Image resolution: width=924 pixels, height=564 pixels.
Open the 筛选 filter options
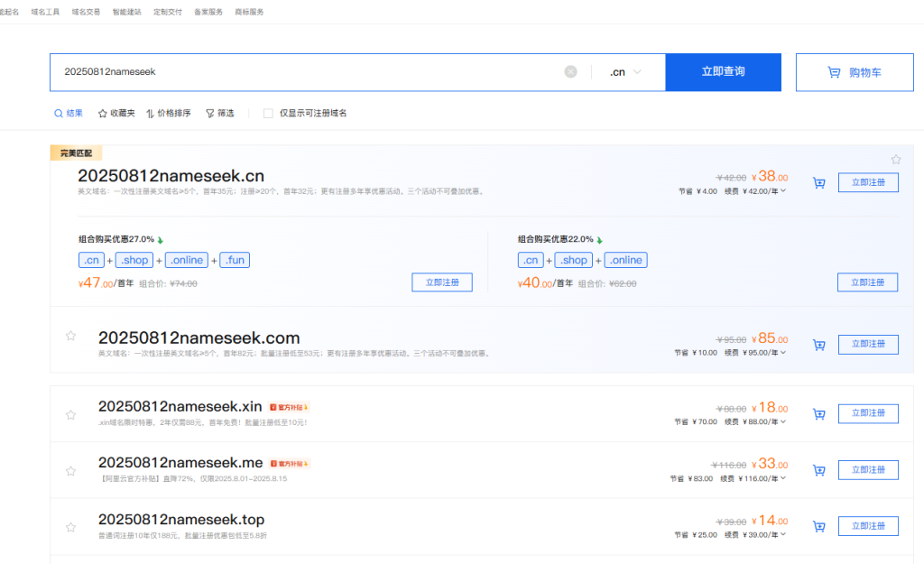coord(220,113)
